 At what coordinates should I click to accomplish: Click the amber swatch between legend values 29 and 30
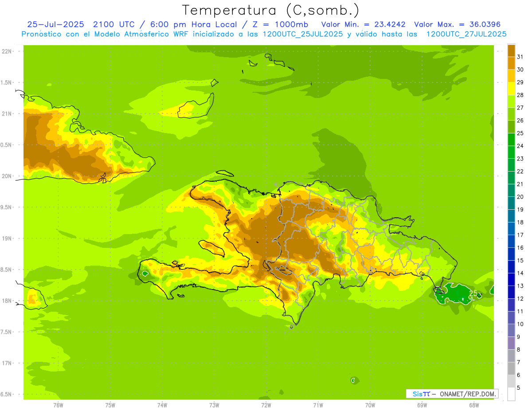[511, 76]
